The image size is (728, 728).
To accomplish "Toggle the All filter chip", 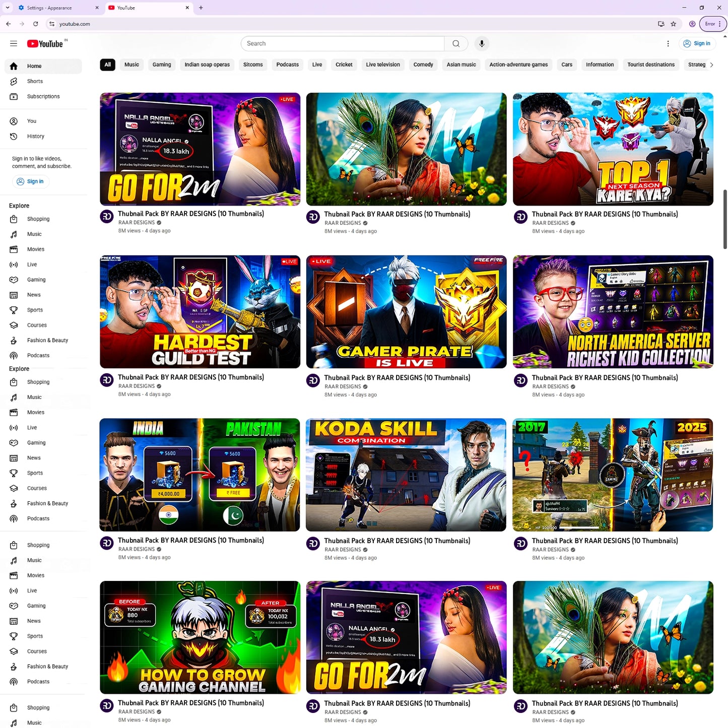I will pos(107,64).
